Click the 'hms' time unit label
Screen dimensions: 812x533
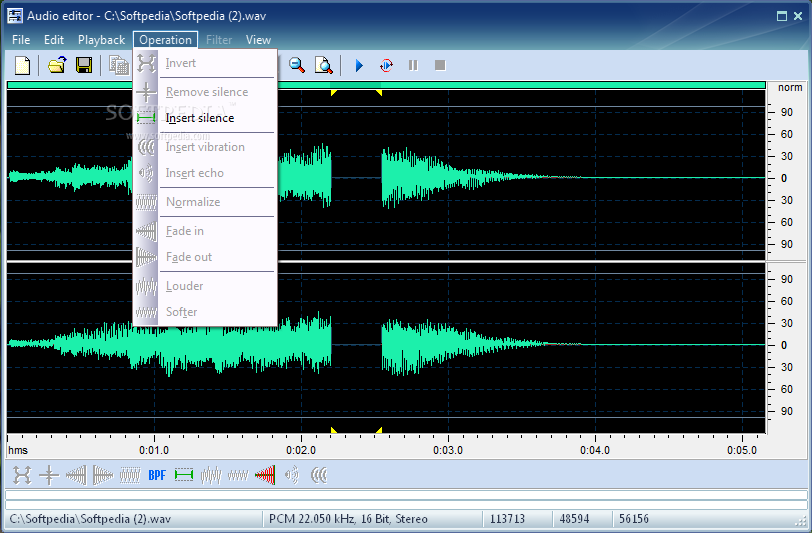pyautogui.click(x=18, y=450)
